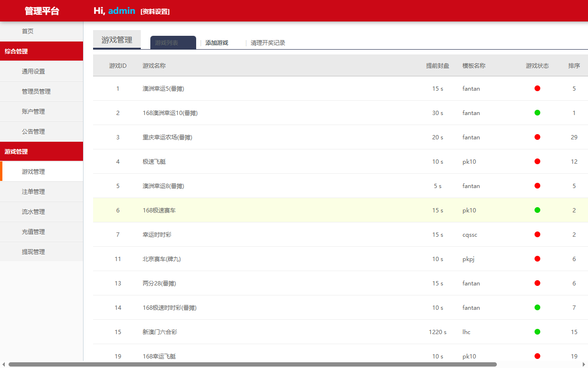Toggle status dot for 新澳门六合彩 row
Screen dimensions: 588x368
click(537, 332)
